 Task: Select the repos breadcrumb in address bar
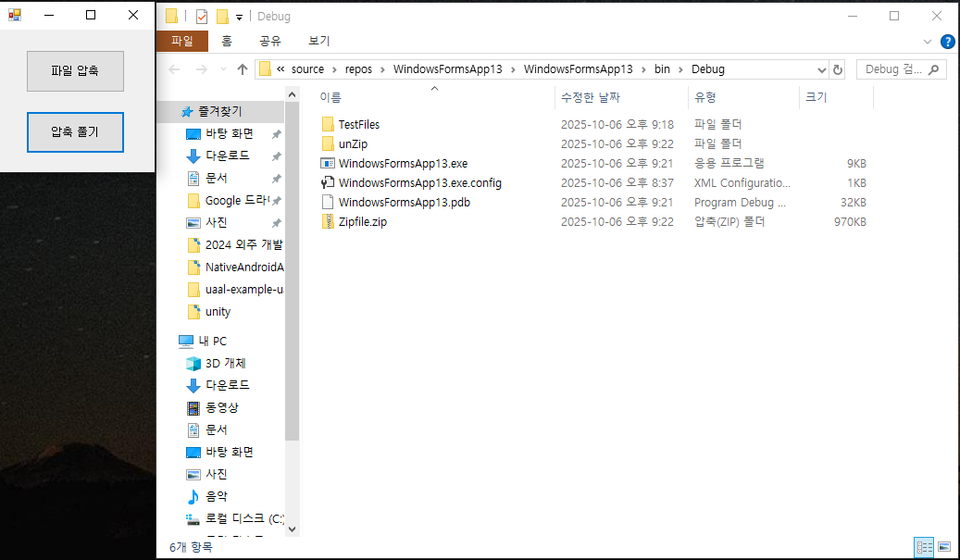pyautogui.click(x=358, y=69)
